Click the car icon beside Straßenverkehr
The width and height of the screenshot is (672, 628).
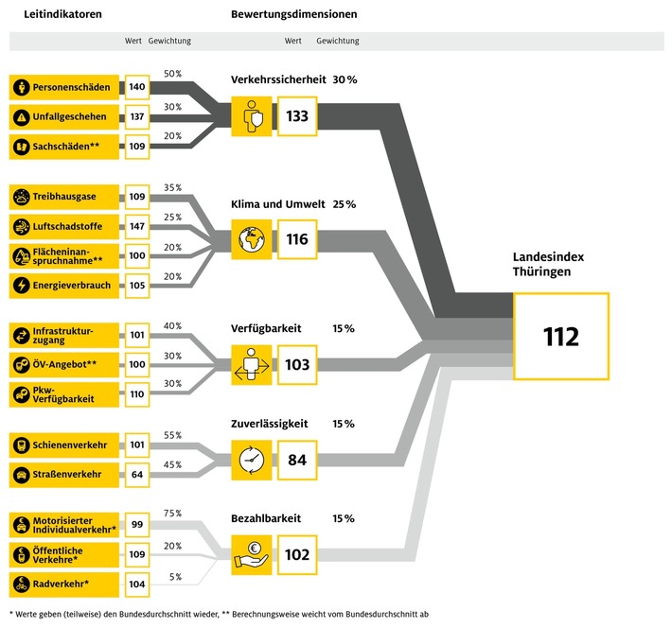[x=21, y=475]
